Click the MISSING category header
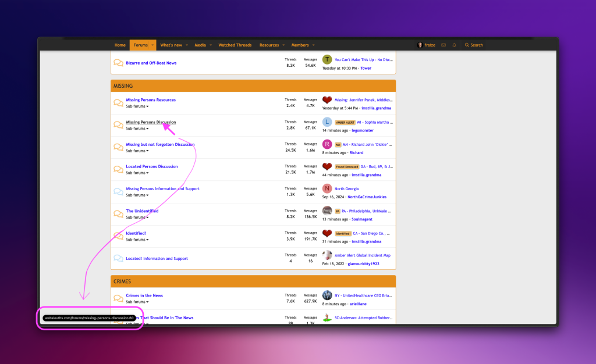Image resolution: width=596 pixels, height=364 pixels. point(123,85)
